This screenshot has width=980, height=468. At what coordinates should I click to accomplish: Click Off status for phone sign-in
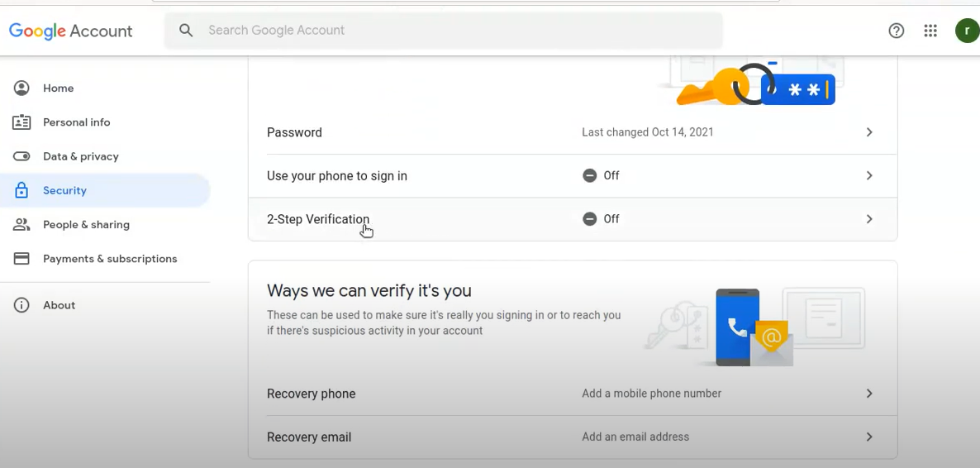click(601, 176)
